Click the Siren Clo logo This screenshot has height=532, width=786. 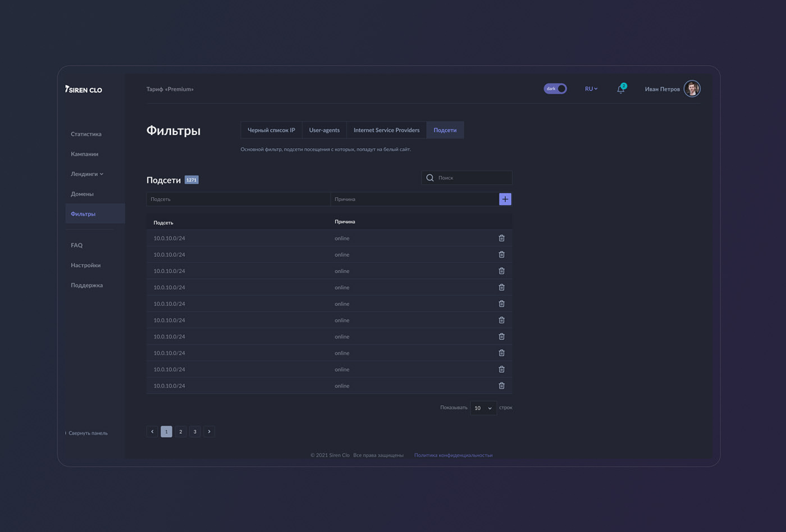(84, 89)
